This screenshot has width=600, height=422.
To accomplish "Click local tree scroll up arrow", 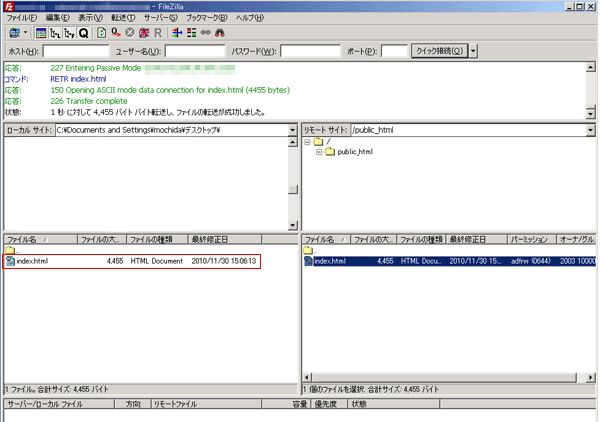I will 293,142.
